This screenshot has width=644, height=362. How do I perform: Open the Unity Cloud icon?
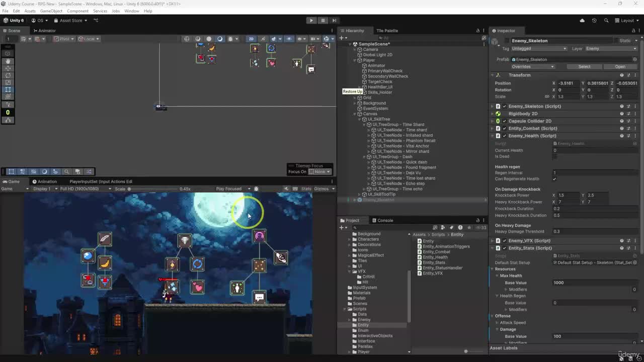coord(582,21)
